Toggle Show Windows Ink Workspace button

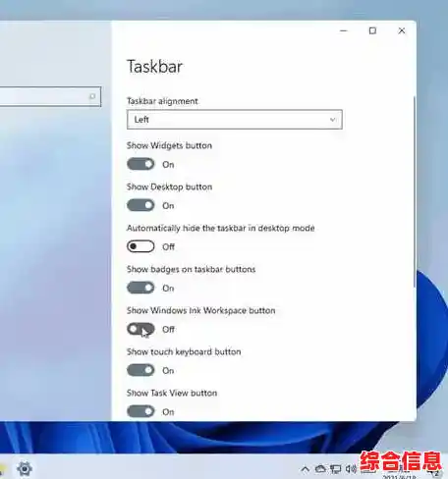click(x=140, y=329)
